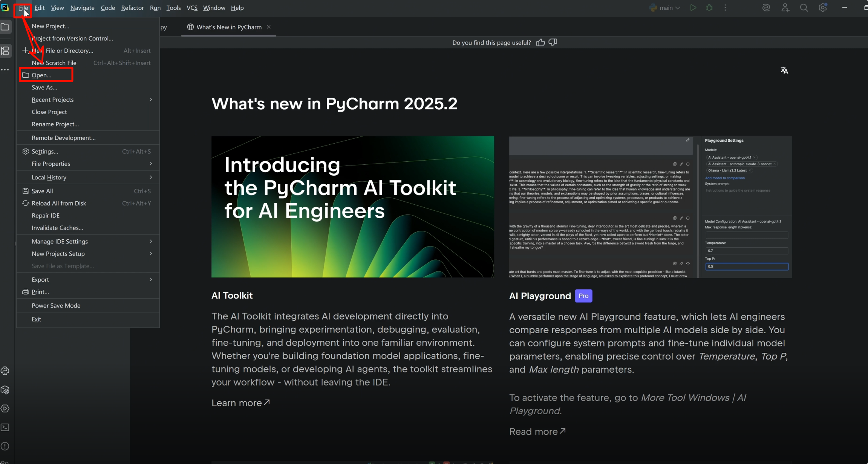This screenshot has height=464, width=868.
Task: Open the AI Assistant spiral icon
Action: (766, 8)
